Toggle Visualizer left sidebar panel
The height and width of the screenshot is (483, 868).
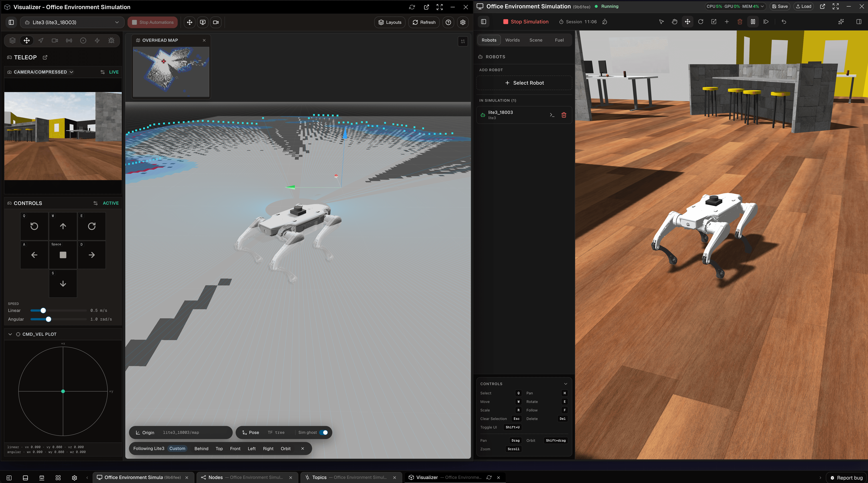coord(11,22)
